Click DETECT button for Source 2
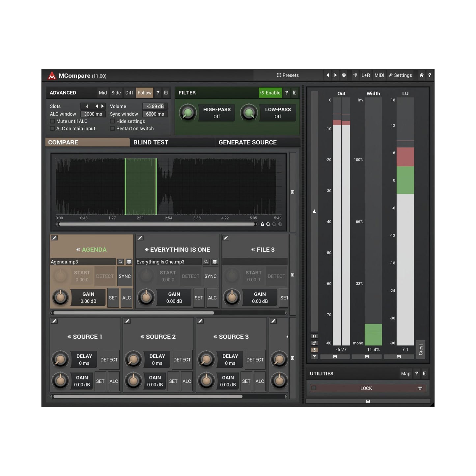 [x=182, y=360]
